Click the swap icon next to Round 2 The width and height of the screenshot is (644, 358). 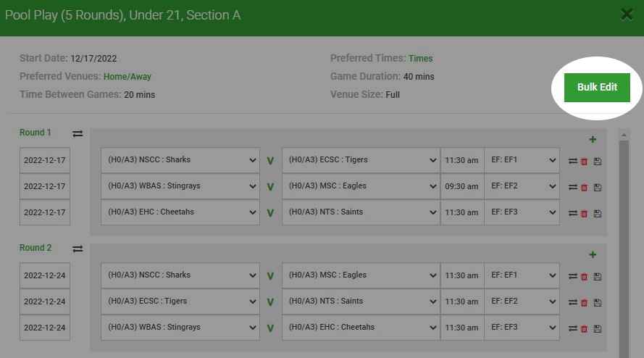78,249
